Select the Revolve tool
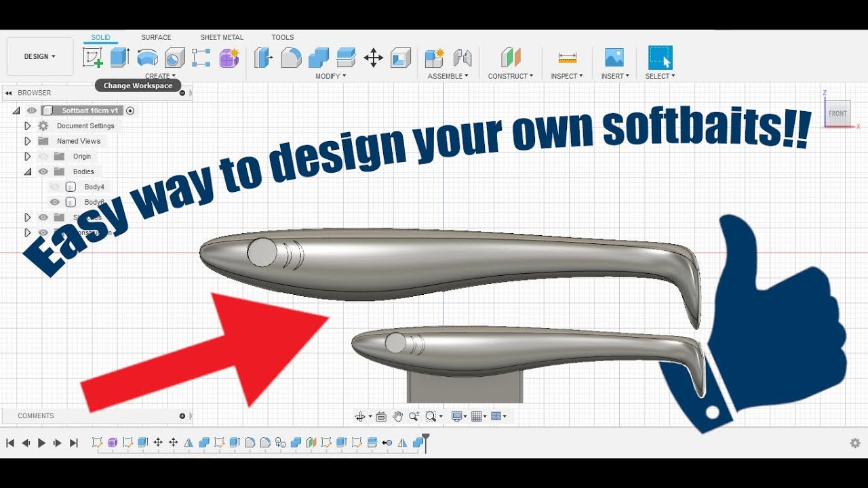This screenshot has height=488, width=868. 147,58
